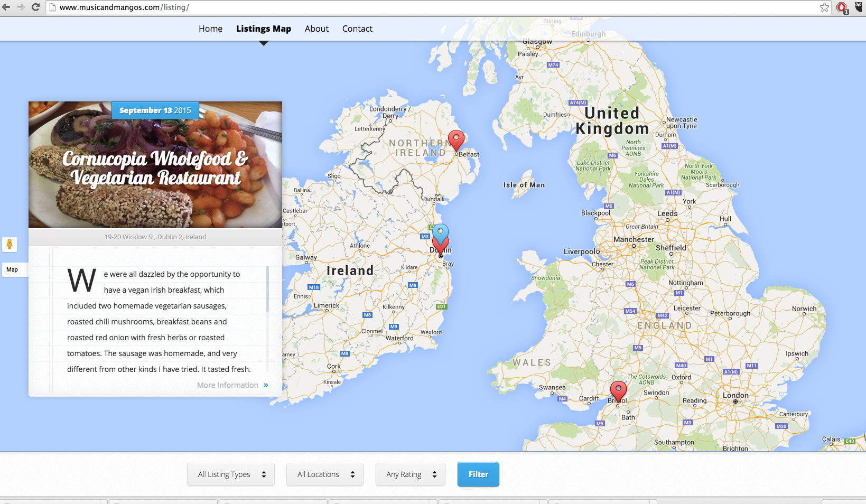Open the Contact page
Viewport: 866px width, 504px height.
(357, 29)
